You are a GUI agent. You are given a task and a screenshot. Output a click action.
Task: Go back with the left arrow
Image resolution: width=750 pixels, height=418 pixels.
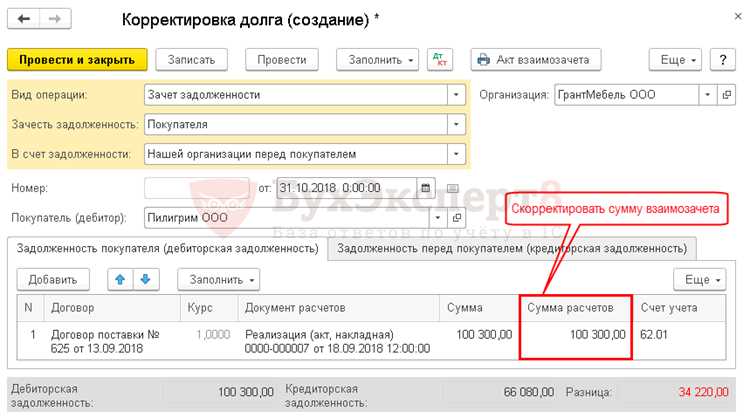[x=23, y=19]
